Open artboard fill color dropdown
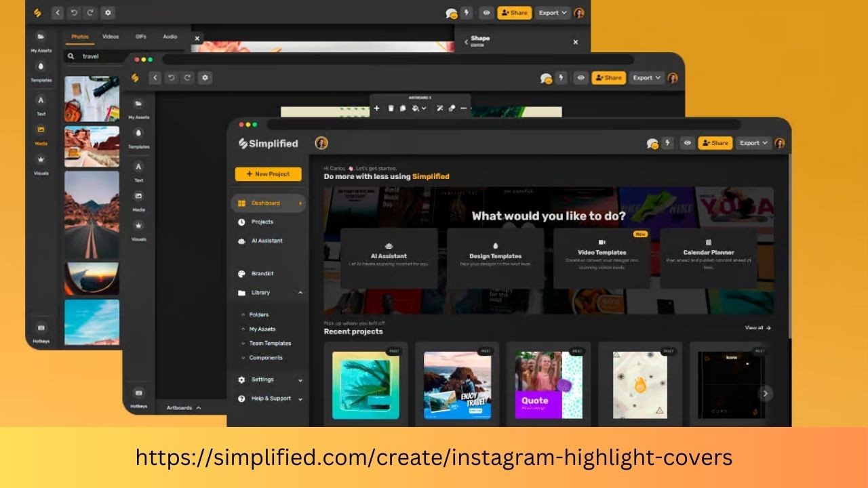Screen dimensions: 868x488 419,108
